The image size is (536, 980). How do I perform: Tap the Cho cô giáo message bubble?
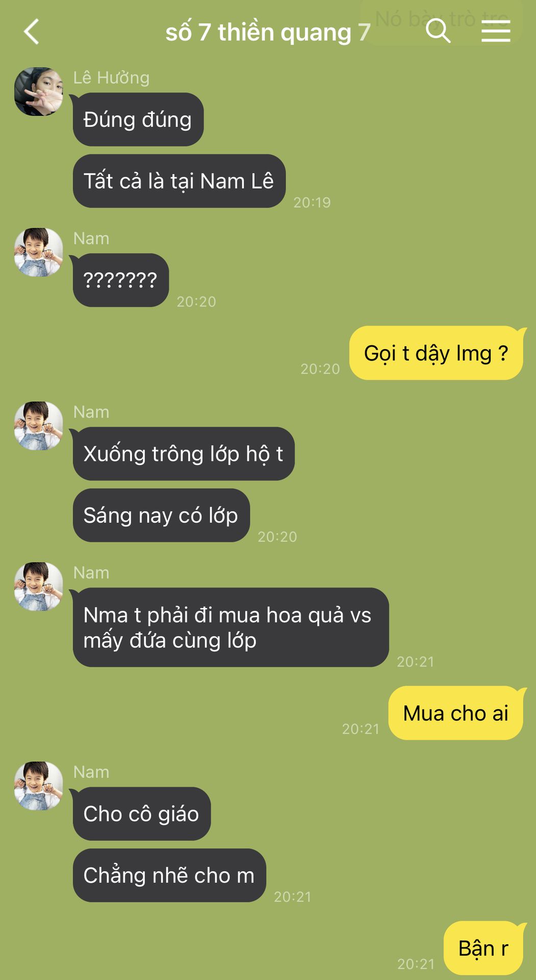coord(142,814)
